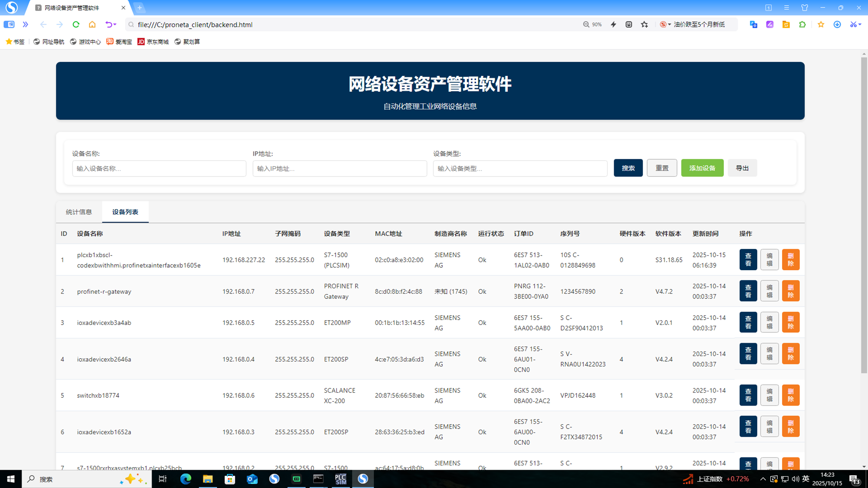
Task: Click the lightning speed mode icon
Action: point(613,25)
